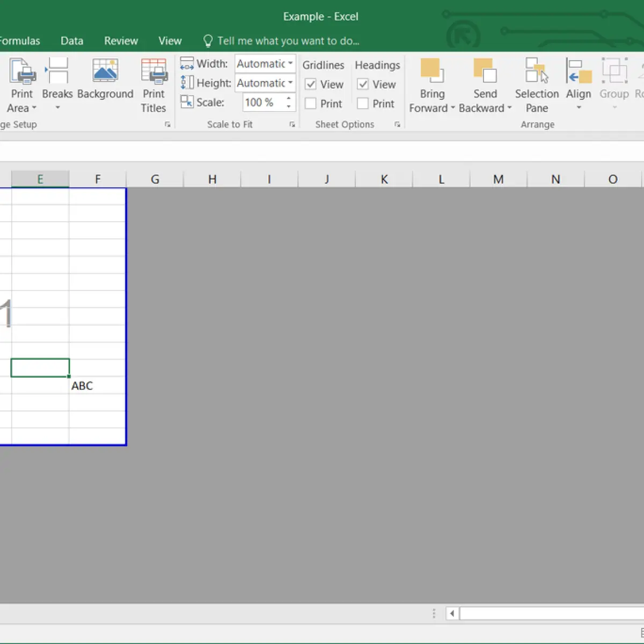Open the Print Area menu
Screen dimensions: 644x644
[x=22, y=86]
